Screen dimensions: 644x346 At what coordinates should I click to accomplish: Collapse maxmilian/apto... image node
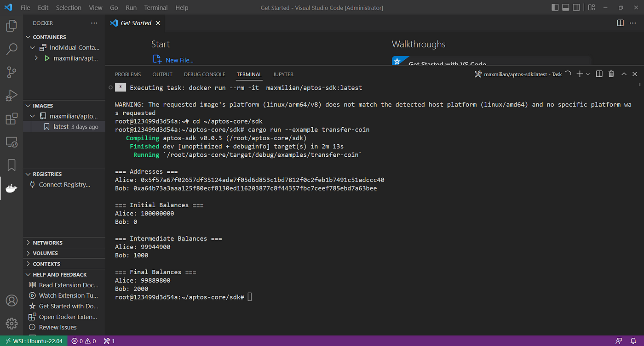point(64,116)
